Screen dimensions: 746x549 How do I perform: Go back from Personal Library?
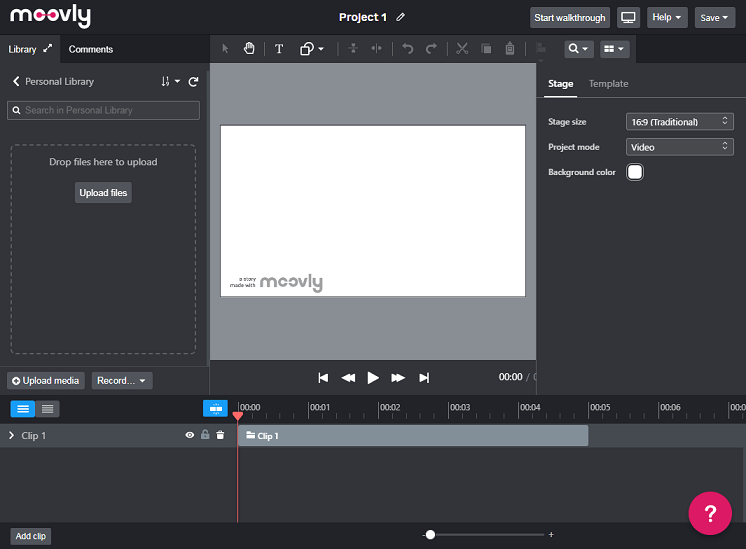tap(16, 81)
